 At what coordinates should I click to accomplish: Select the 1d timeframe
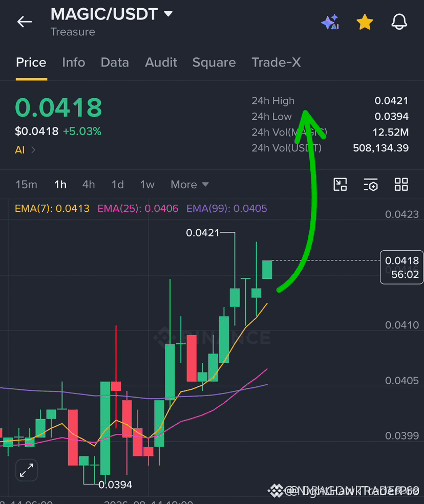tap(117, 185)
